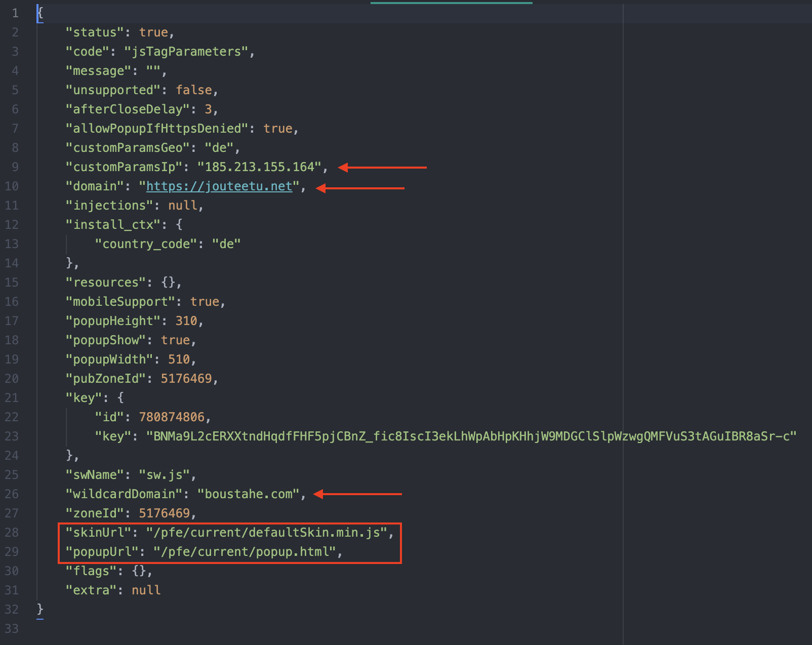The image size is (812, 645).
Task: Click the id value 780874806
Action: [172, 417]
